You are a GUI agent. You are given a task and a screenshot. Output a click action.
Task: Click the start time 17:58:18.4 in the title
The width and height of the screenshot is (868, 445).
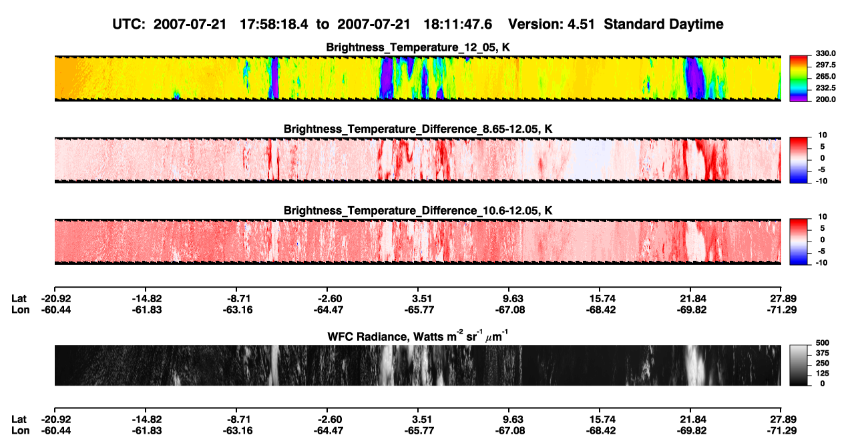273,25
